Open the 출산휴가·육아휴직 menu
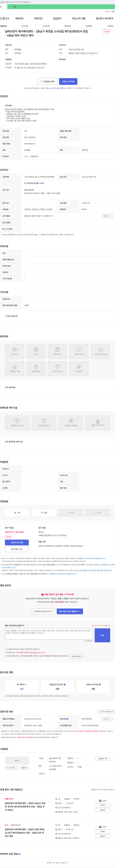Image resolution: width=115 pixels, height=868 pixels. (x=105, y=18)
